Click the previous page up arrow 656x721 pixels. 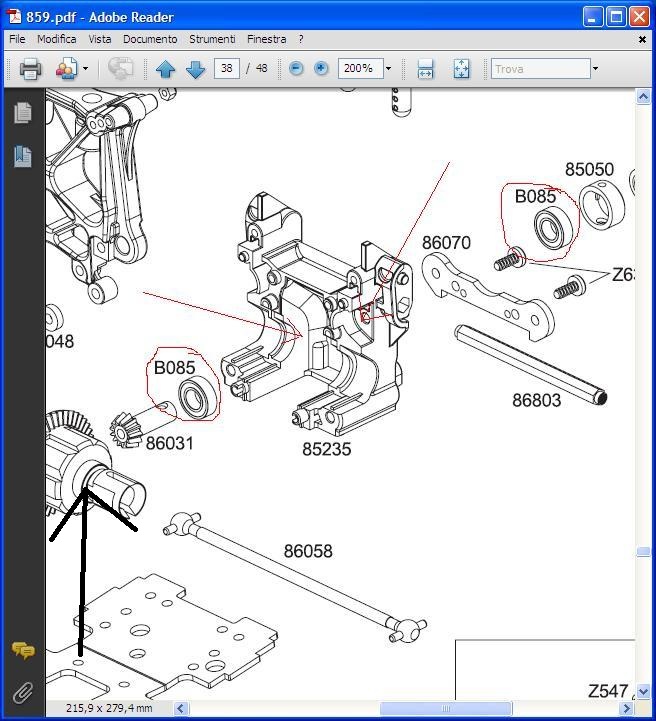click(165, 69)
